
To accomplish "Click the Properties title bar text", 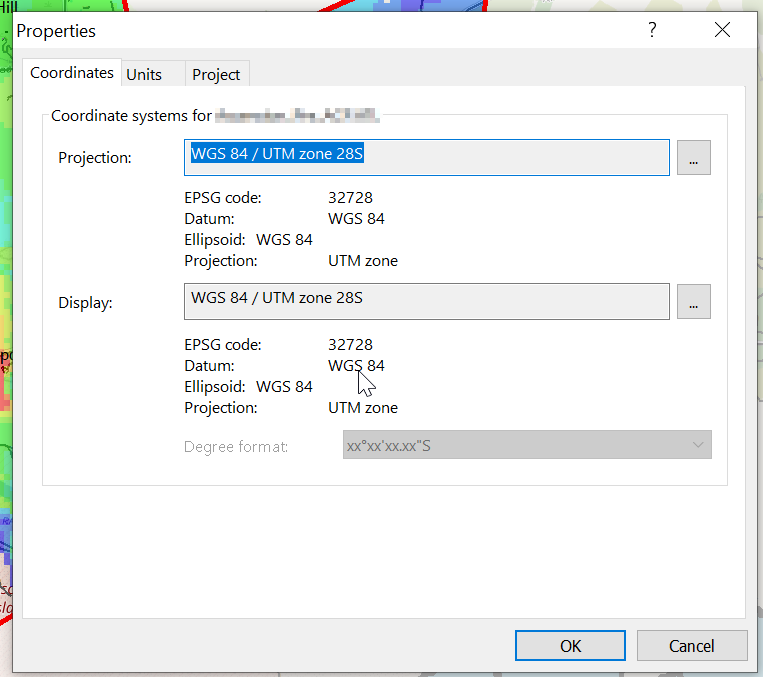I will coord(56,31).
